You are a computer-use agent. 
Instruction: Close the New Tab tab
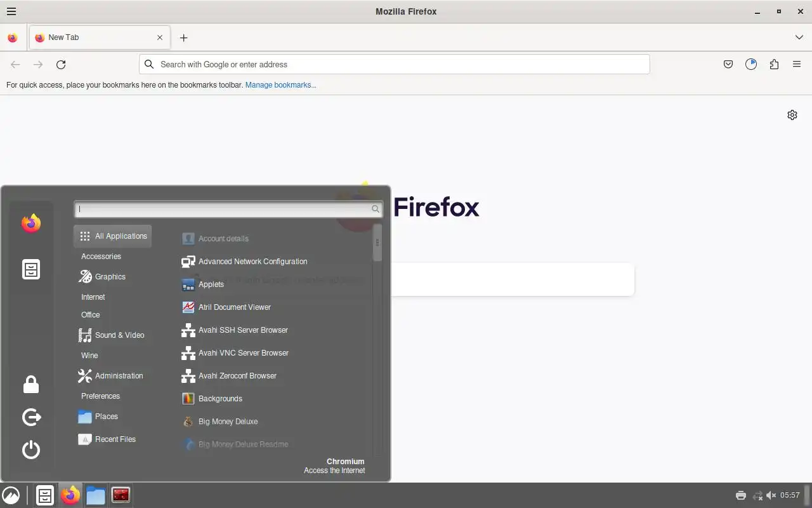[x=160, y=37]
